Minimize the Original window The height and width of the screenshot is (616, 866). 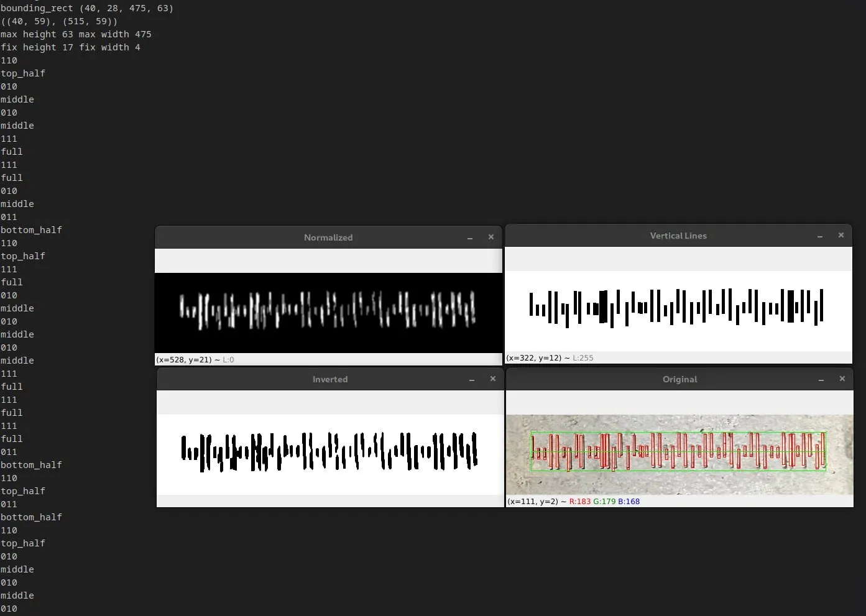[x=821, y=379]
